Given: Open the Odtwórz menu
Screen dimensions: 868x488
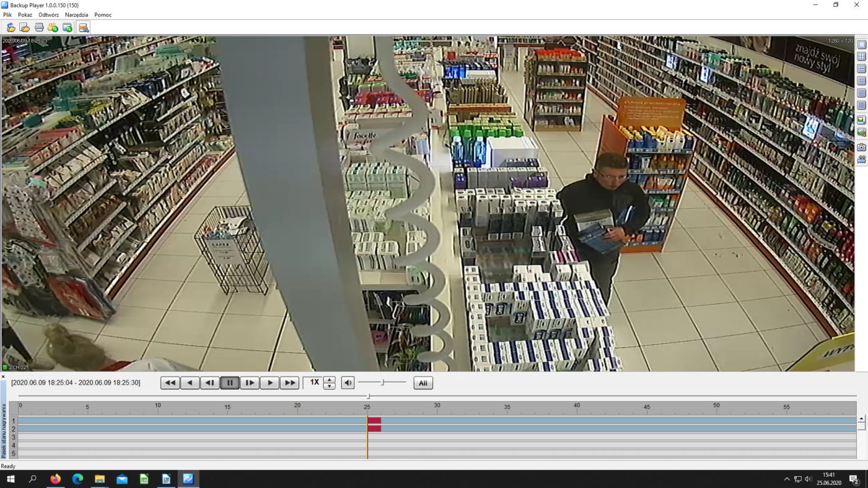Looking at the screenshot, I should pos(49,14).
